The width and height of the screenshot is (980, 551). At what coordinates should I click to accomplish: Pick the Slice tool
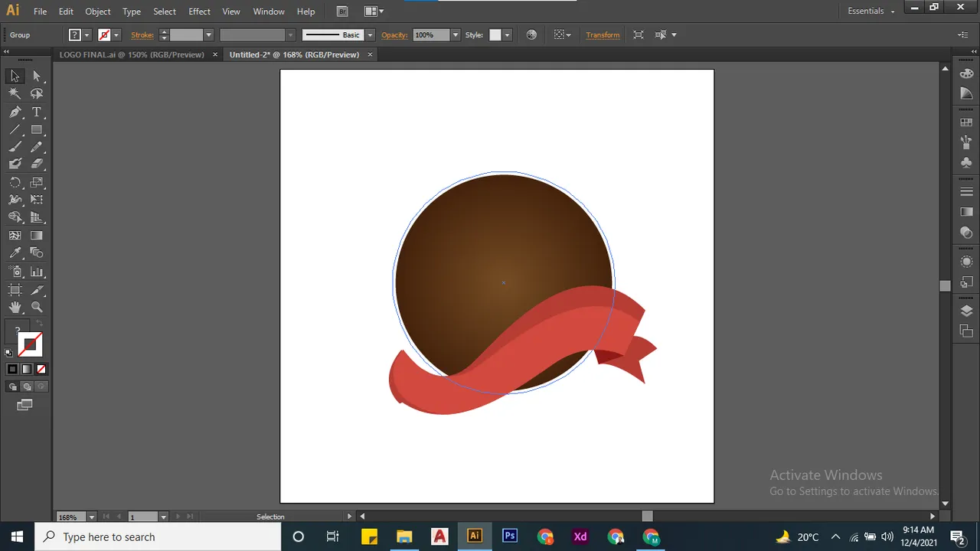pos(37,290)
